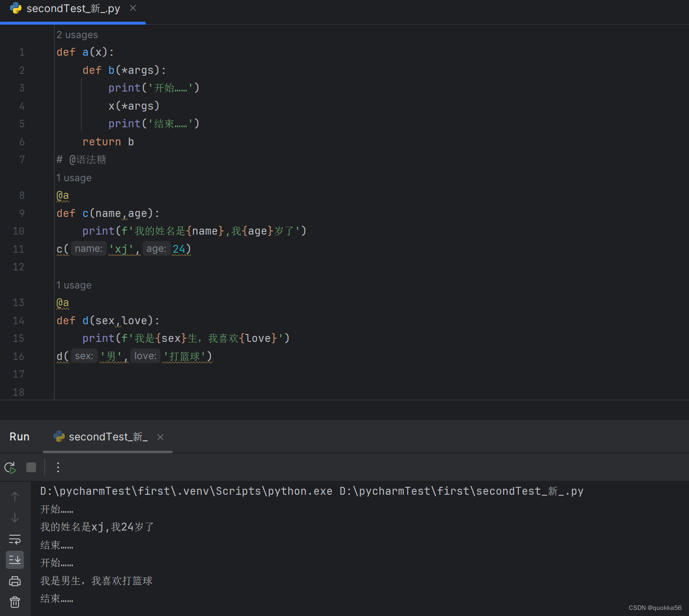
Task: Toggle soft-wrap in console output
Action: [15, 539]
